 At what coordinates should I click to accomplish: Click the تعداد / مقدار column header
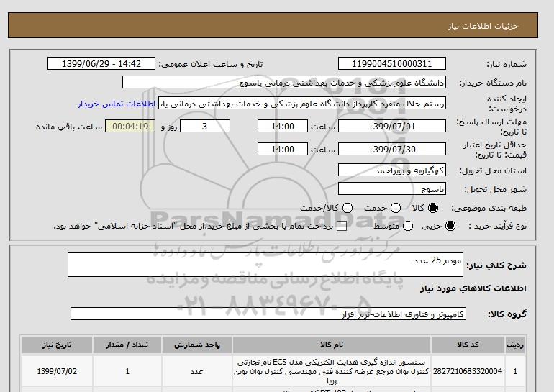(x=127, y=345)
